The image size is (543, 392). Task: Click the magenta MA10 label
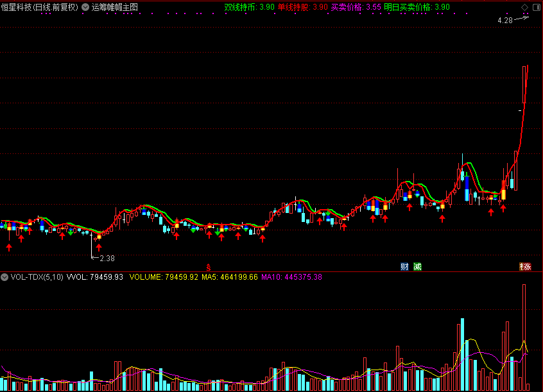[x=291, y=277]
